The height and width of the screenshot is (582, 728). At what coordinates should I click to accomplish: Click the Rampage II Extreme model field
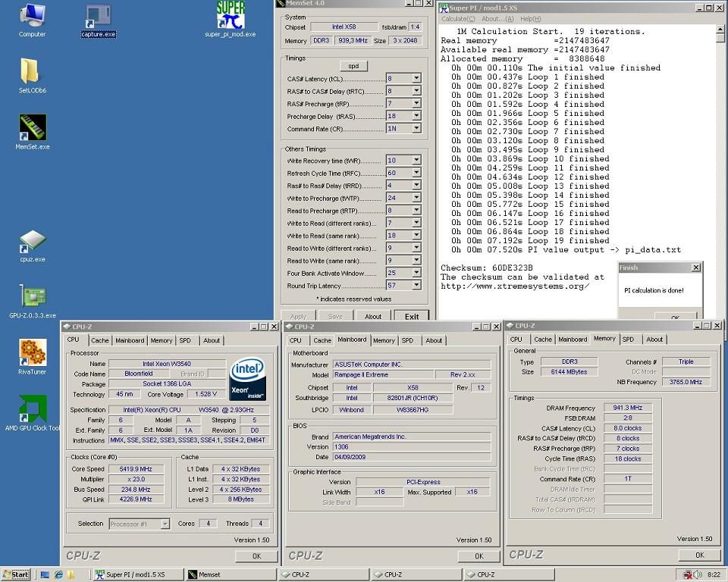point(383,374)
